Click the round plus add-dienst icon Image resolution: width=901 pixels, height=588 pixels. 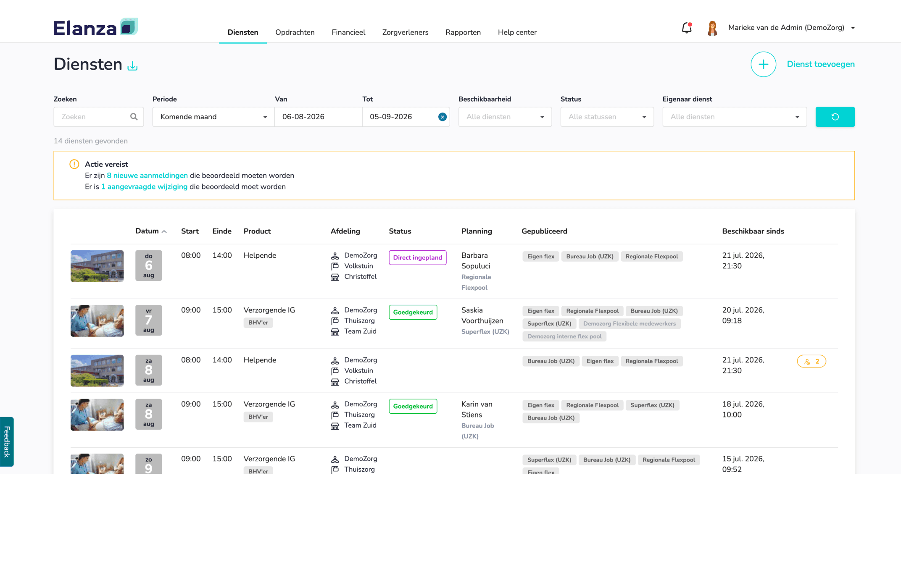coord(763,64)
